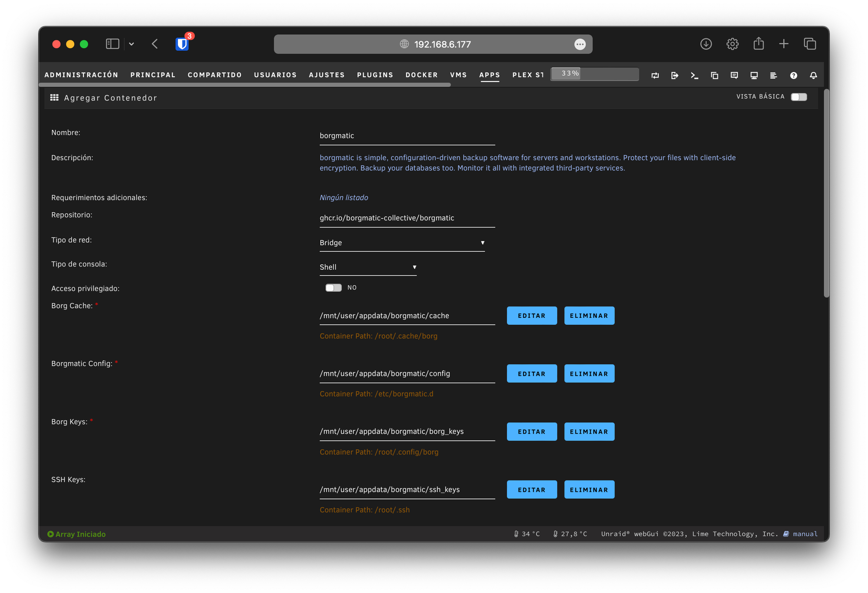This screenshot has width=868, height=593.
Task: Open the Tipo de consola Shell dropdown
Action: coord(368,267)
